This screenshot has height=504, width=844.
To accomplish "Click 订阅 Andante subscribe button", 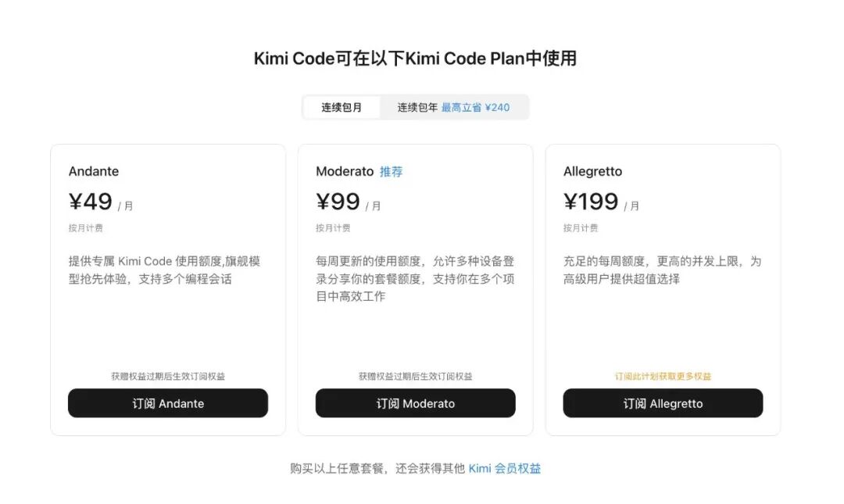I will (x=168, y=403).
